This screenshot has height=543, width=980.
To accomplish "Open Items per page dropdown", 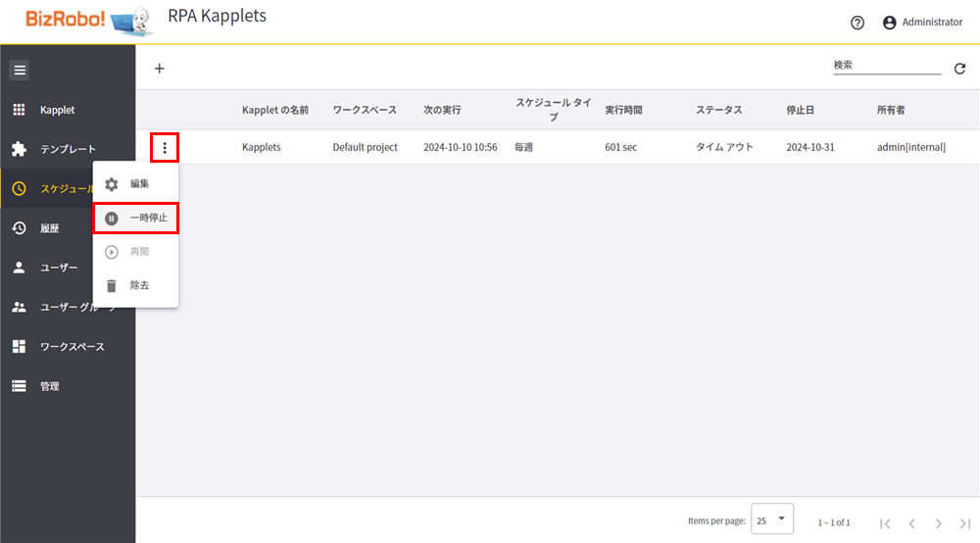I will pos(772,518).
